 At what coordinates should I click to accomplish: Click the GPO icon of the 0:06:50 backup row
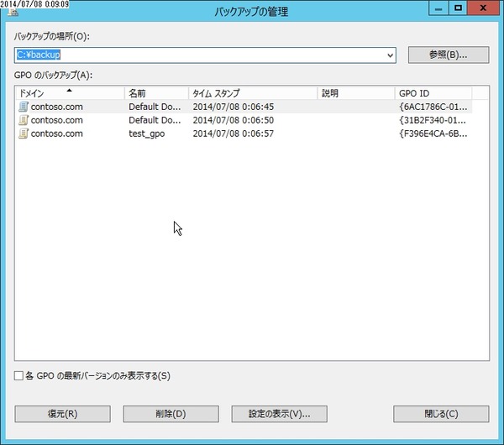pos(24,120)
